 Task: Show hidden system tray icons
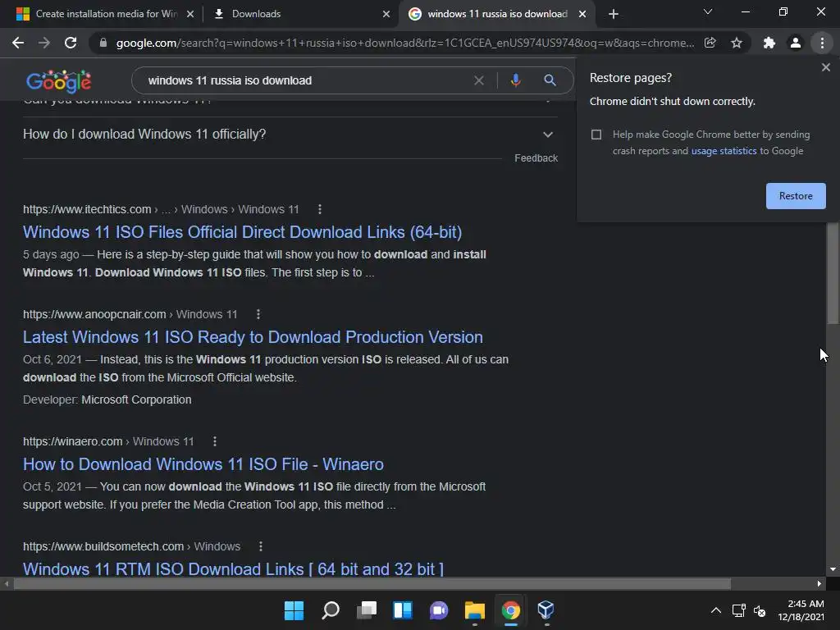click(715, 610)
